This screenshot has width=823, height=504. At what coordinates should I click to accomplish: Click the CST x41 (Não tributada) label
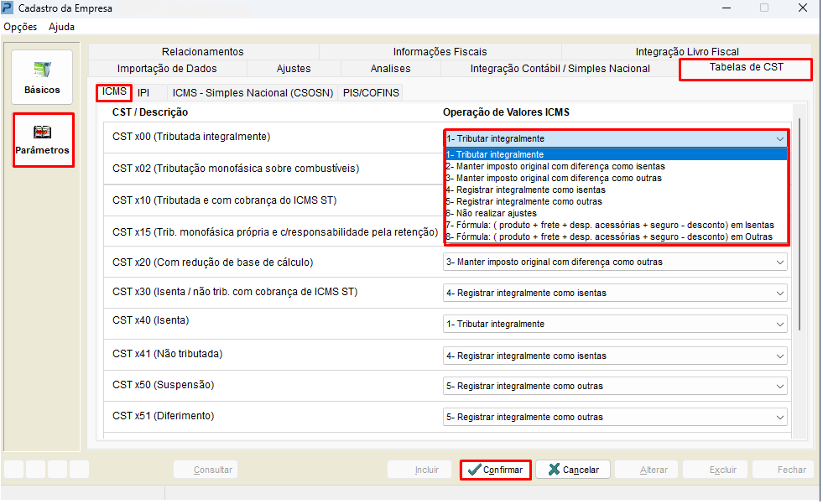pyautogui.click(x=167, y=354)
